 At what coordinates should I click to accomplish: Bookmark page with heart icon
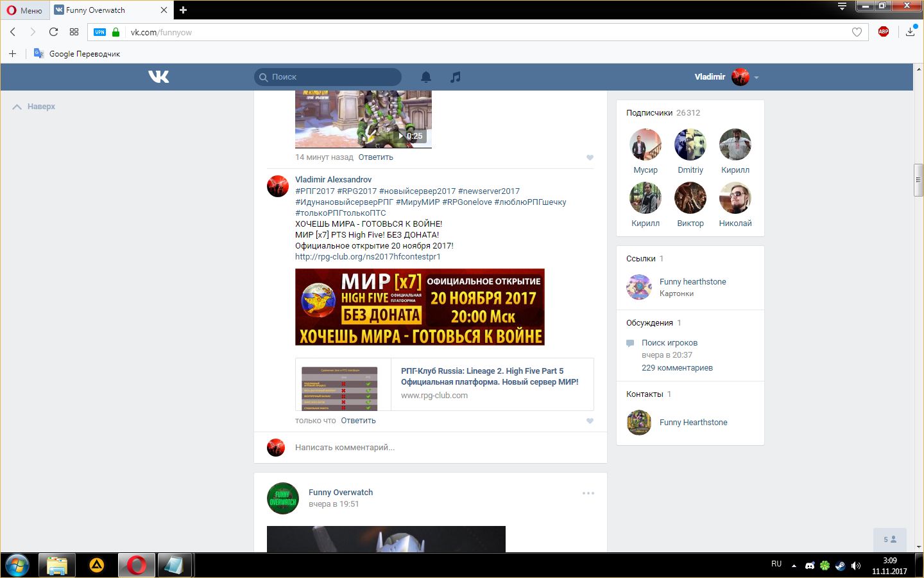pyautogui.click(x=857, y=32)
